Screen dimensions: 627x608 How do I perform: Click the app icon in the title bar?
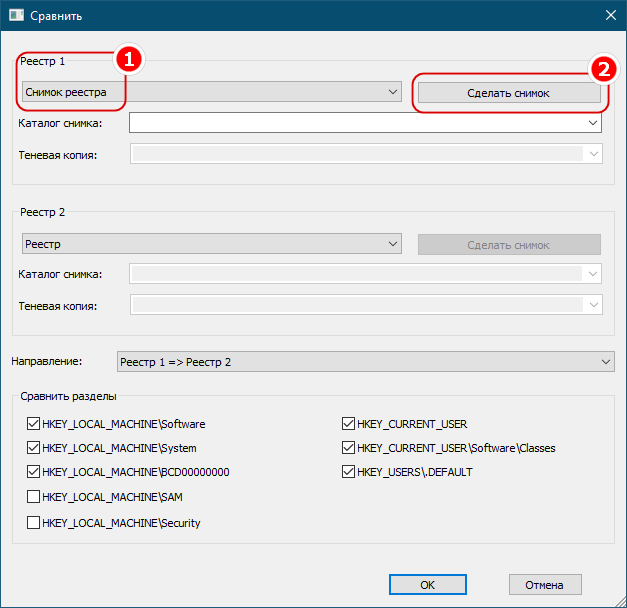16,16
